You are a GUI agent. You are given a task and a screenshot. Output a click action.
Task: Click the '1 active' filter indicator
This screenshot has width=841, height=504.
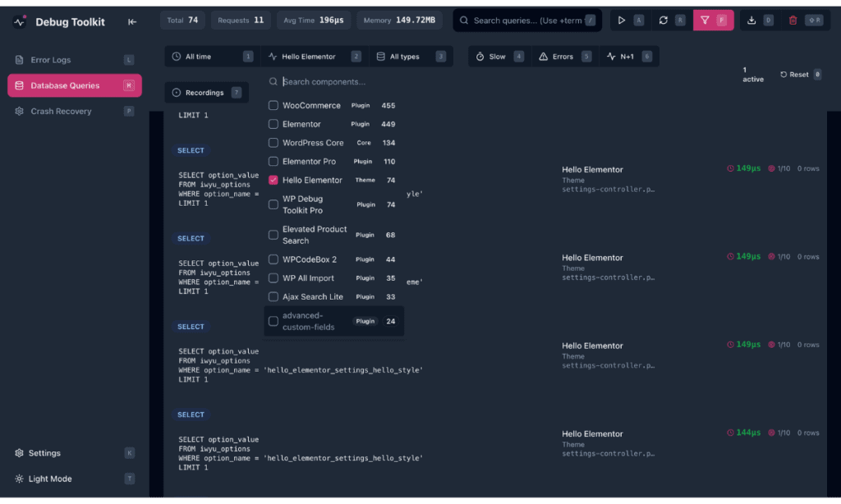click(x=752, y=75)
